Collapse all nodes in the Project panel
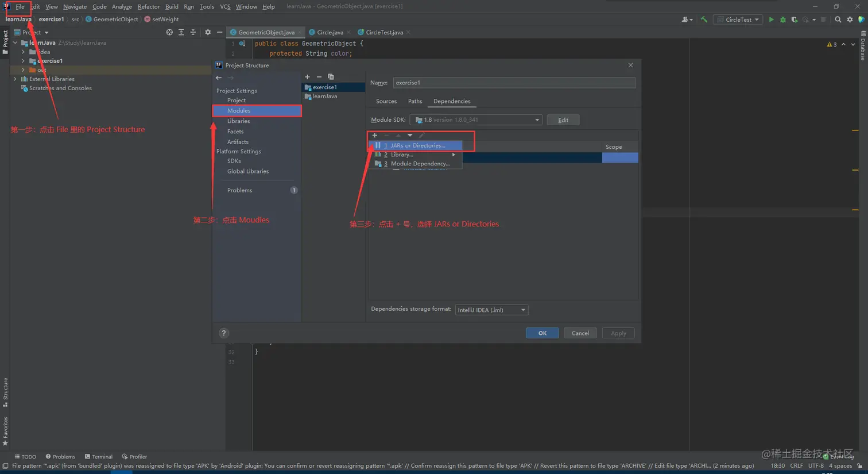The image size is (868, 474). point(193,32)
